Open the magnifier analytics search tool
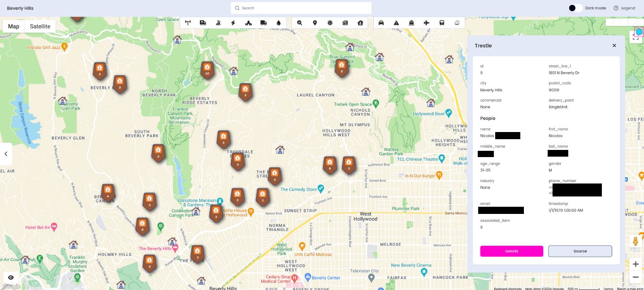The image size is (644, 290). pyautogui.click(x=300, y=23)
